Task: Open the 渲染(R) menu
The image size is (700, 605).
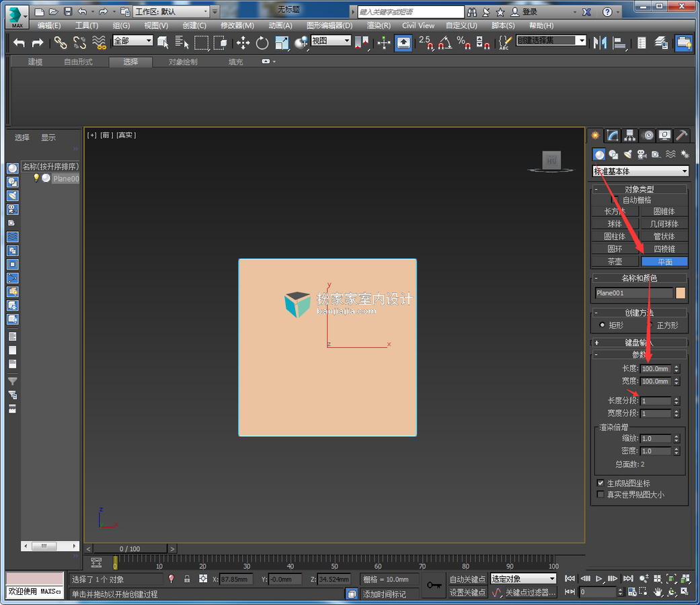Action: click(379, 26)
